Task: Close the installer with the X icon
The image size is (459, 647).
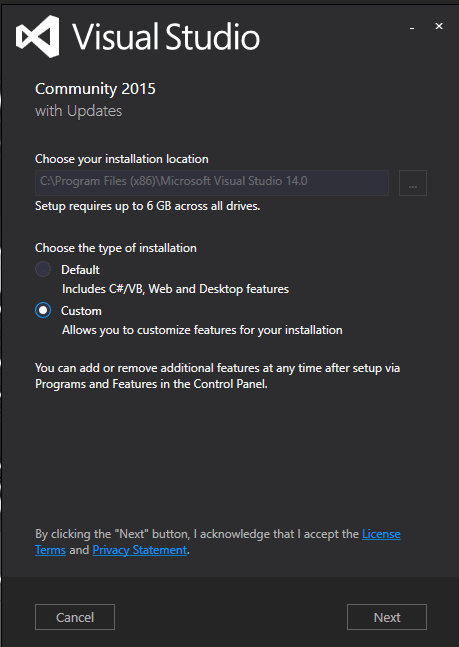Action: (x=439, y=26)
